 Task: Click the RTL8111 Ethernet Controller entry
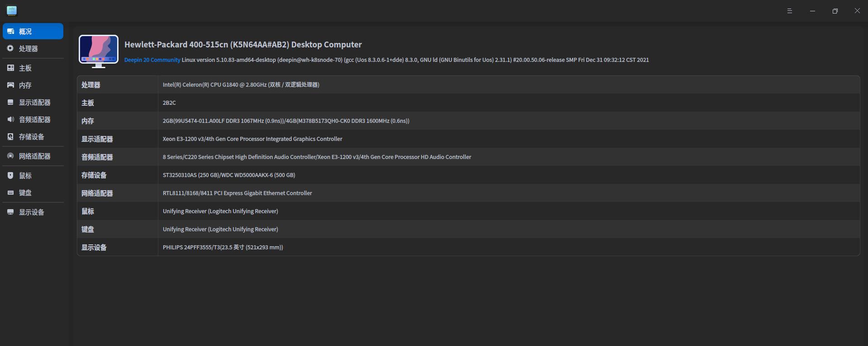[237, 193]
